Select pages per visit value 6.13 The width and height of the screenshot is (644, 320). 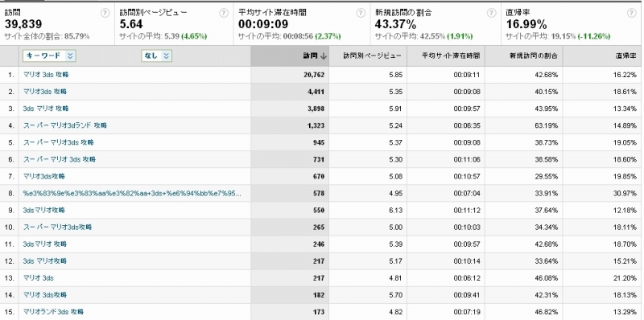[x=396, y=210]
